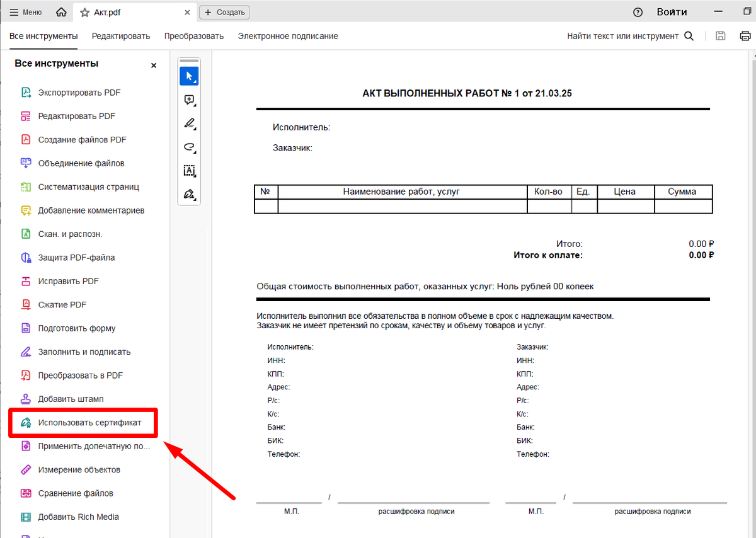
Task: Click the Применить допечатную по... icon
Action: 26,446
